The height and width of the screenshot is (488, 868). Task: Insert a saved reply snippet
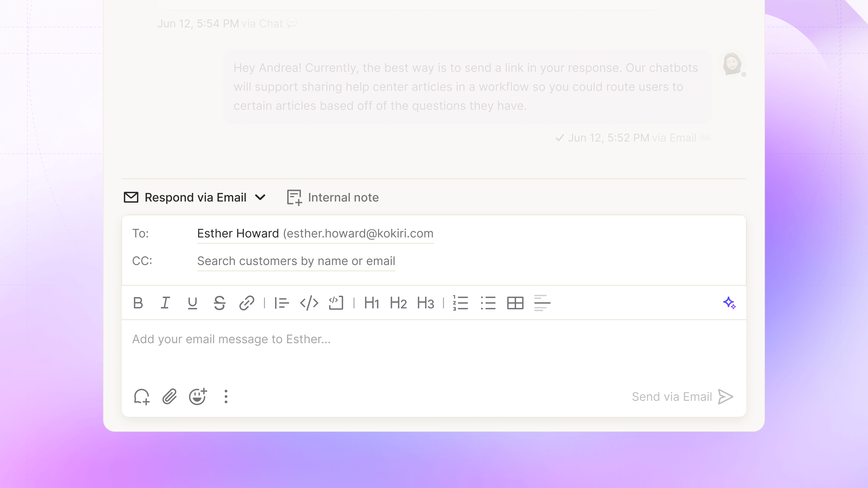coord(142,397)
